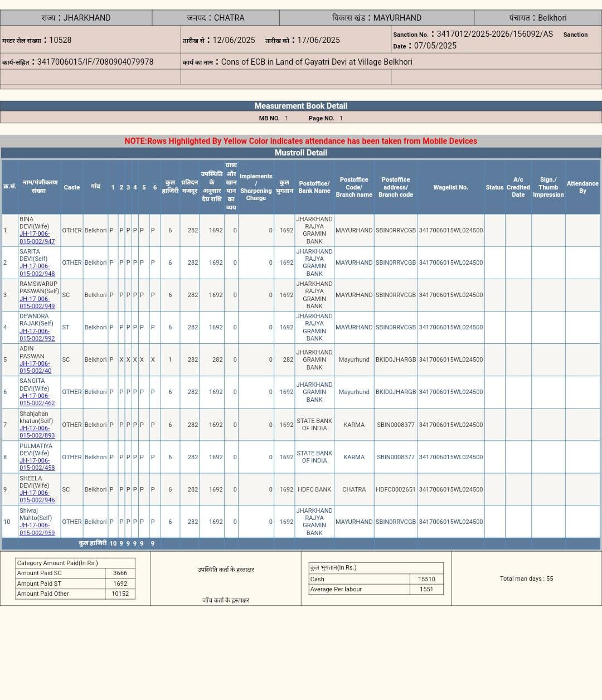Click the Wagelist No. column header
Screen dimensions: 602x700
pyautogui.click(x=451, y=187)
